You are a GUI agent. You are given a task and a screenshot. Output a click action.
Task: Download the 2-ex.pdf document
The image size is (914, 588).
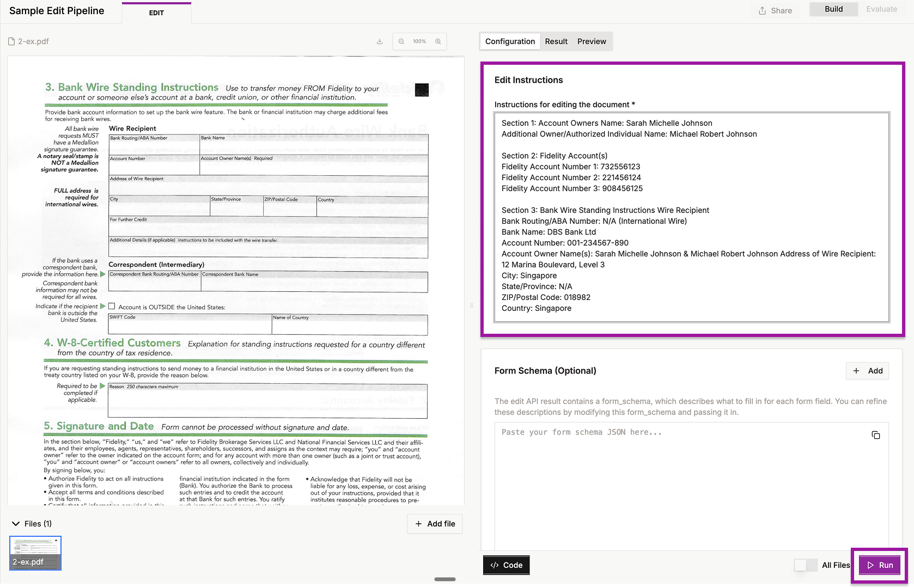[x=380, y=41]
